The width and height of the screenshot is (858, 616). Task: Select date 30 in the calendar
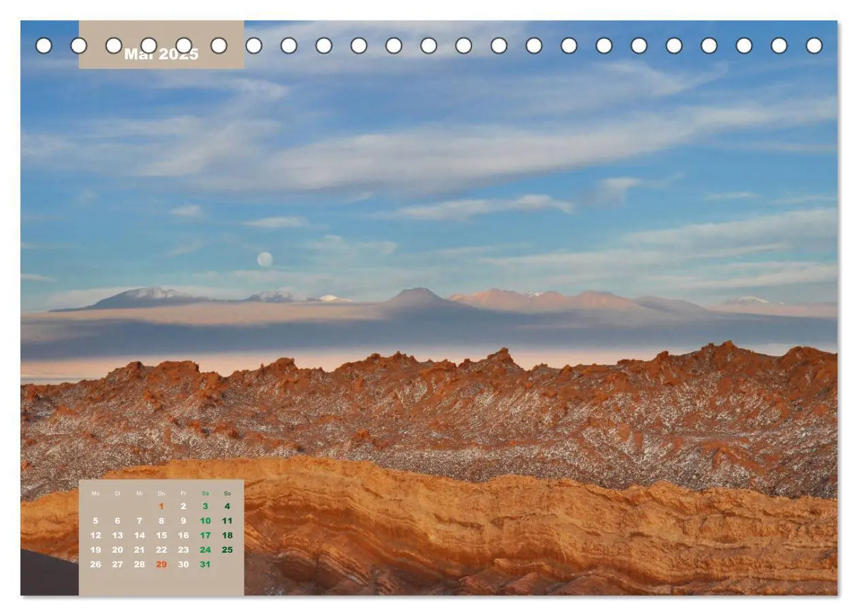click(x=183, y=564)
